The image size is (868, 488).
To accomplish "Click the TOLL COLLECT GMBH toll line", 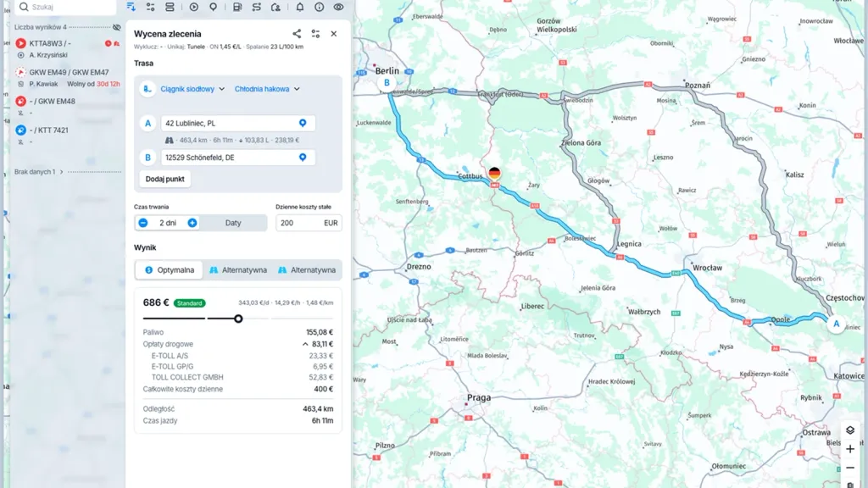I will (x=238, y=377).
